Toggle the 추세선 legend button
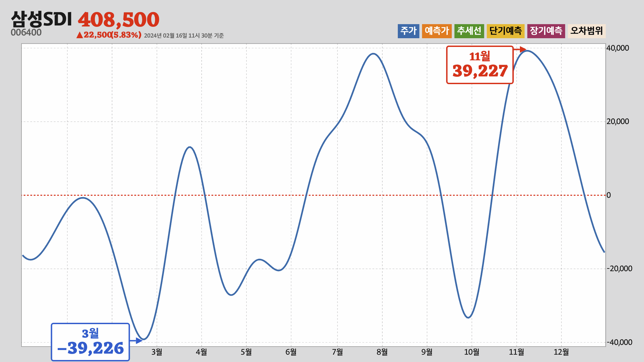644x362 pixels. 469,31
